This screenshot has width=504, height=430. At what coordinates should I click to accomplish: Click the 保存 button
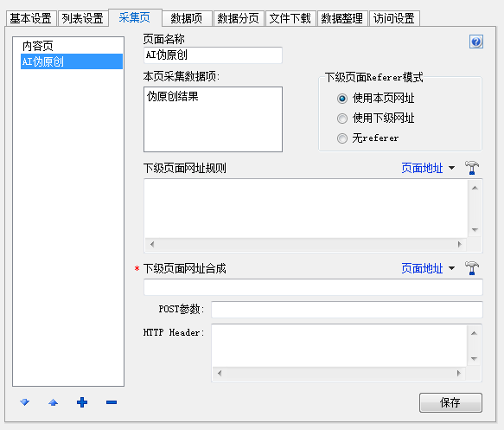coord(450,402)
